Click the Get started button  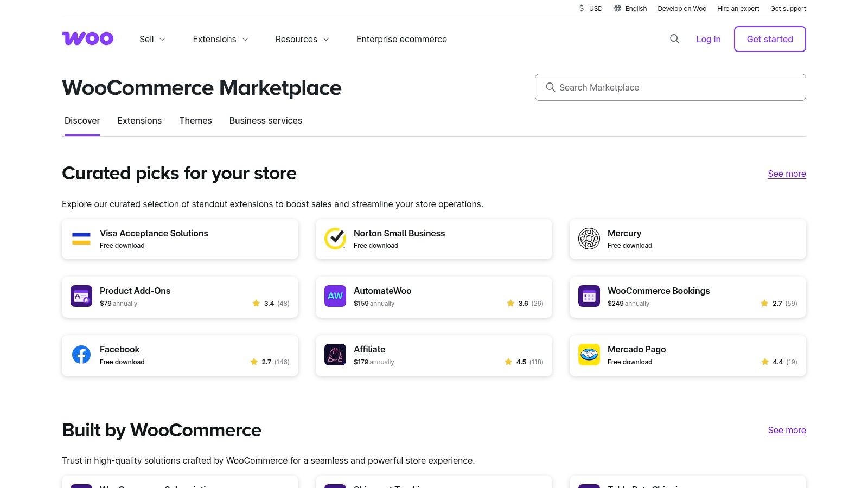[770, 39]
